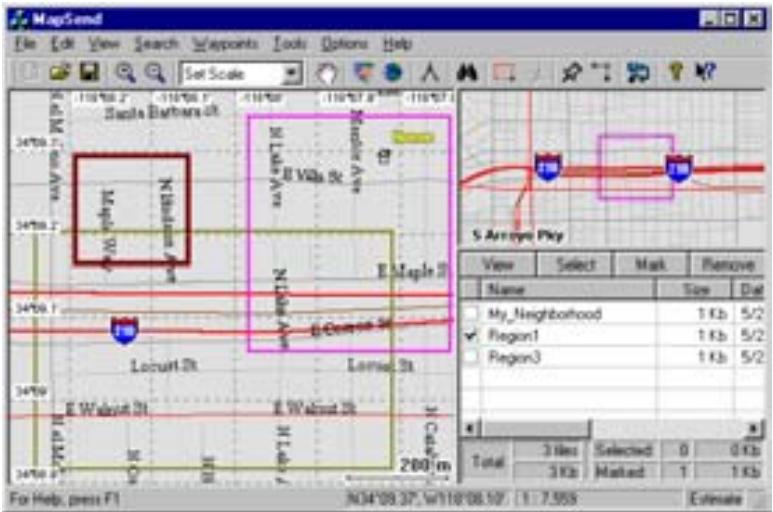Image resolution: width=773 pixels, height=512 pixels.
Task: Click the View button above region list
Action: coord(497,265)
